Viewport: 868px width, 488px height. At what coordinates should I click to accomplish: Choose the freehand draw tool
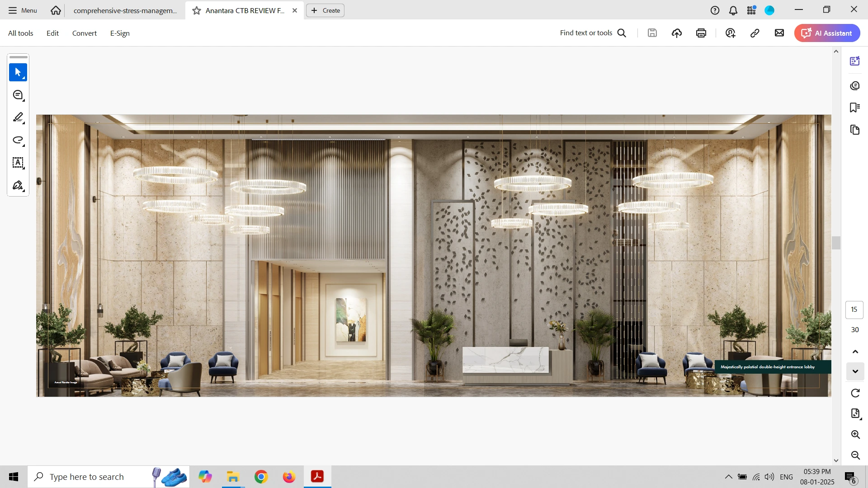[x=18, y=140]
